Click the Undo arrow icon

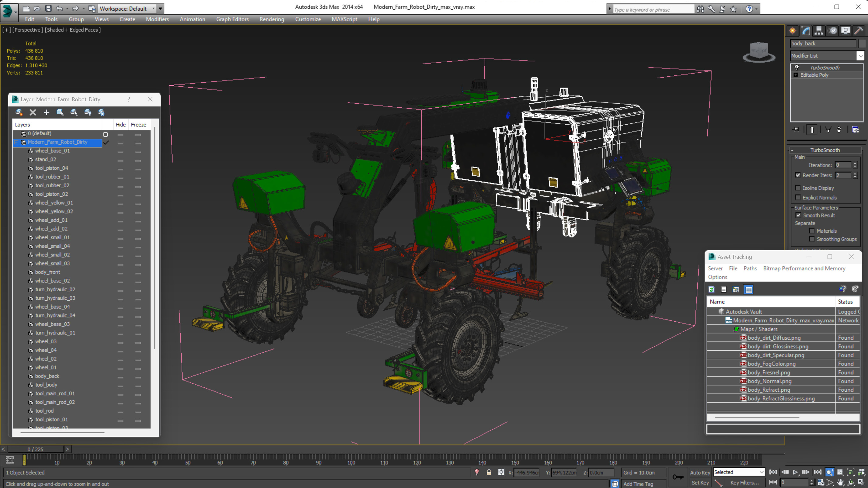[x=59, y=9]
